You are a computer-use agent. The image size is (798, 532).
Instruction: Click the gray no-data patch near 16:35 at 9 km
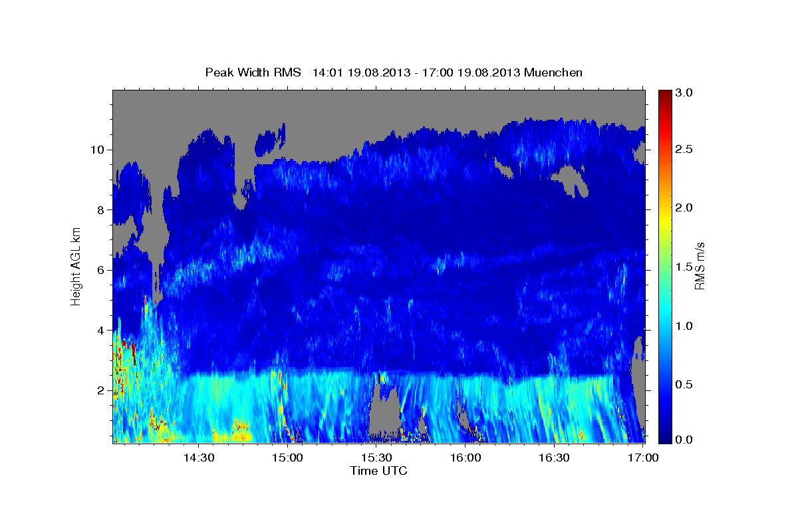(571, 181)
